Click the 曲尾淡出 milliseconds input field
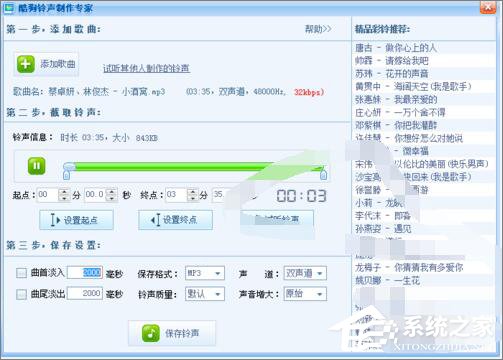503x360 pixels. click(85, 293)
